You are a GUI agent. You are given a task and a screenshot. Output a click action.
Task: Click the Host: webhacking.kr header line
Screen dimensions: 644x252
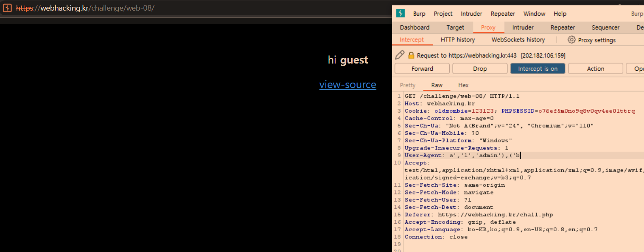(x=440, y=103)
